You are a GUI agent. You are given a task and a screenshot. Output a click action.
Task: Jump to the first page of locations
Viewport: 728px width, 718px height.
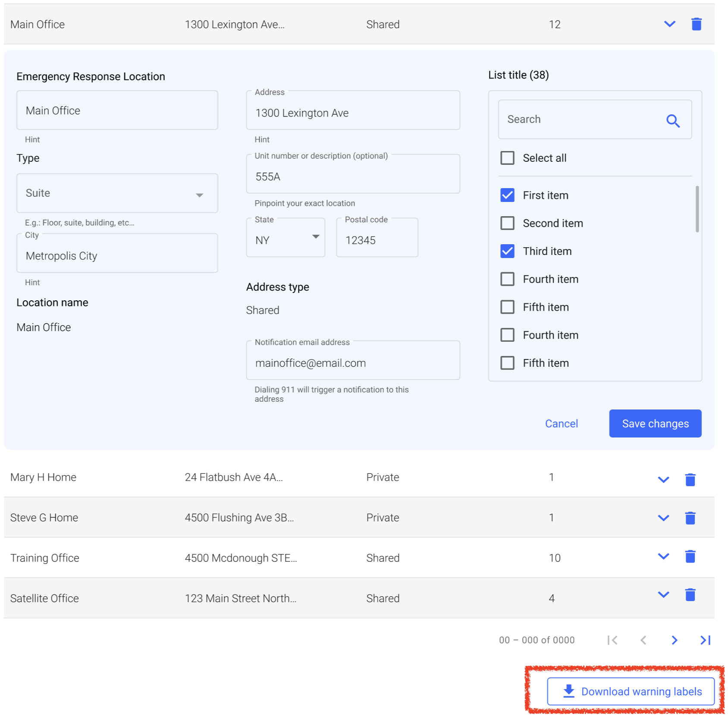point(612,640)
